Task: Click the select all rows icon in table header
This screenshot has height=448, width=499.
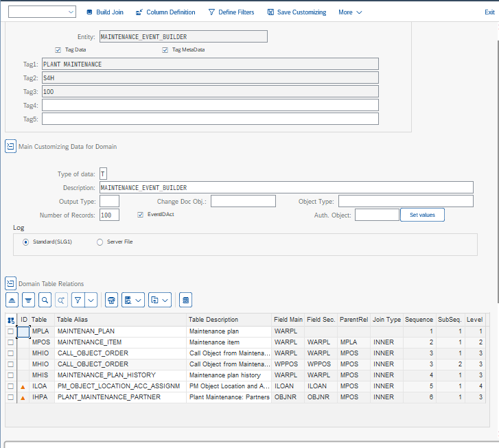Action: (x=11, y=320)
